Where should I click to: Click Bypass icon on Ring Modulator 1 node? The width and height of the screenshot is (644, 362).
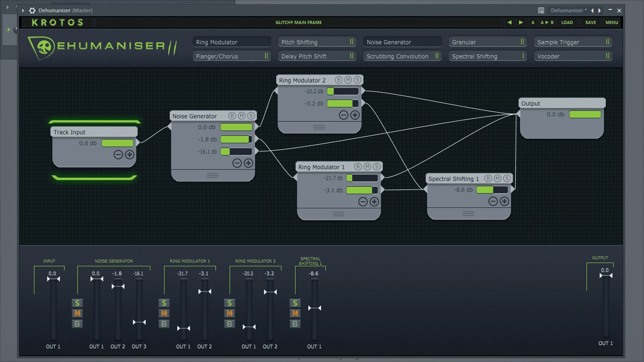pos(358,167)
